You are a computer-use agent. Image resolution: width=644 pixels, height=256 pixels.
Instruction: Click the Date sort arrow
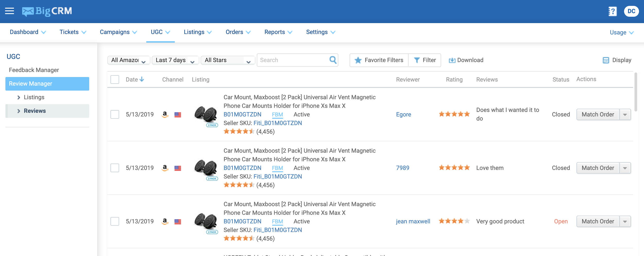(x=142, y=79)
